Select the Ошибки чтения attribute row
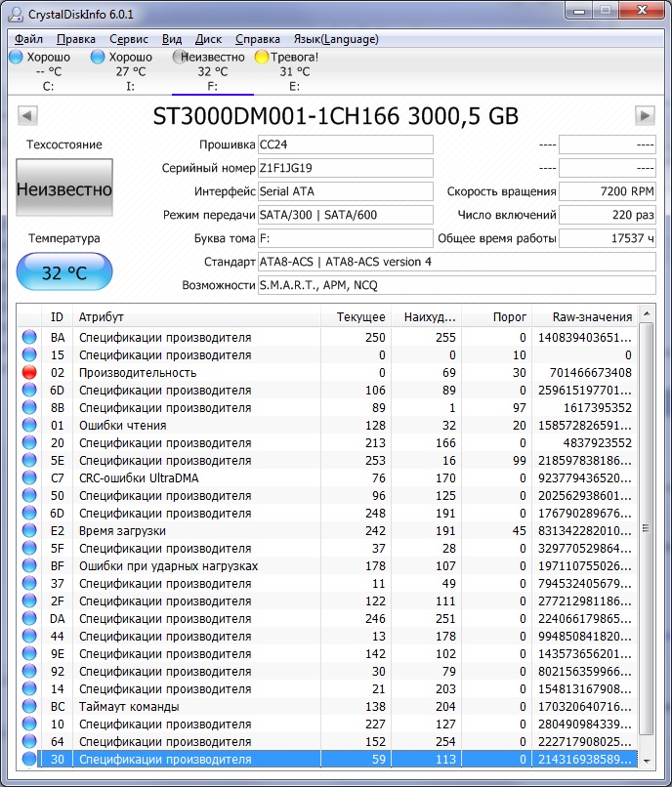Image resolution: width=672 pixels, height=787 pixels. (x=327, y=425)
